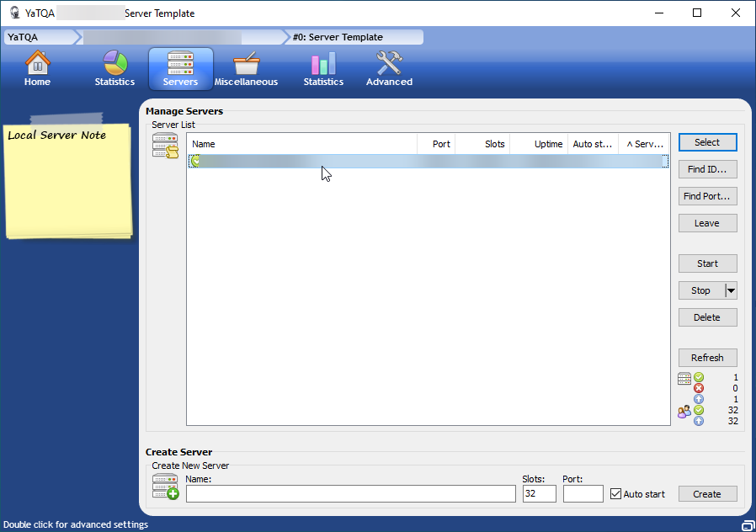
Task: Click the restore icon in status bar
Action: (747, 525)
